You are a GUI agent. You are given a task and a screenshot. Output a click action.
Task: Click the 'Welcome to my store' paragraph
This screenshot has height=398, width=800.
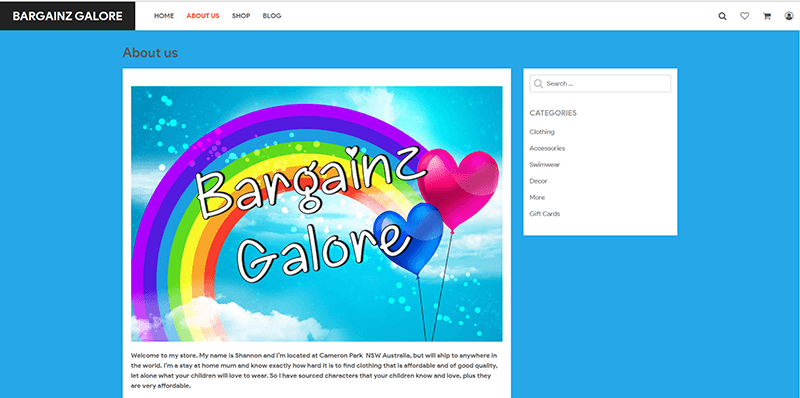pos(314,370)
